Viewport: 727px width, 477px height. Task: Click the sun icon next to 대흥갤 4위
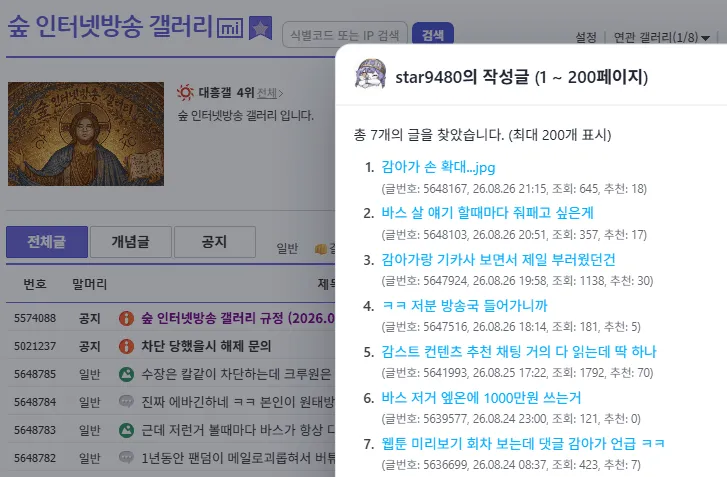tap(185, 92)
